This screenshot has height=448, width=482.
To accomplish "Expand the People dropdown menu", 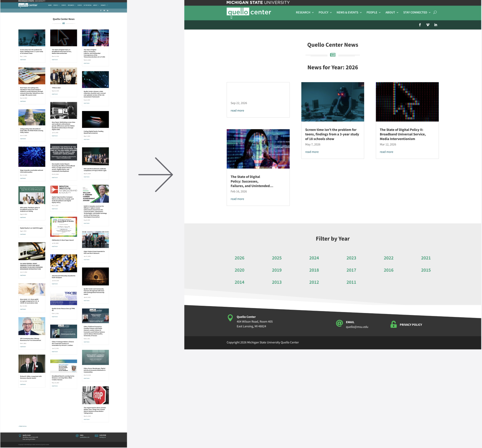I will click(x=374, y=12).
